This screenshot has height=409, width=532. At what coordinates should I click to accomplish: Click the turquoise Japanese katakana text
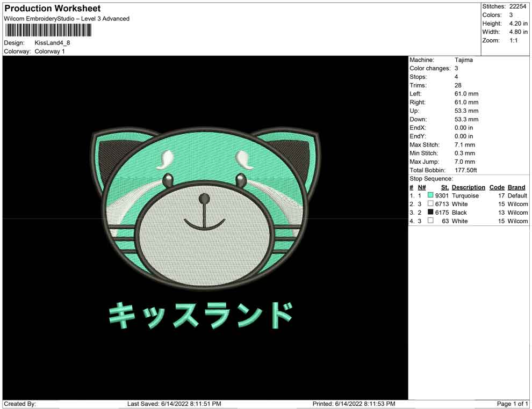[x=200, y=315]
